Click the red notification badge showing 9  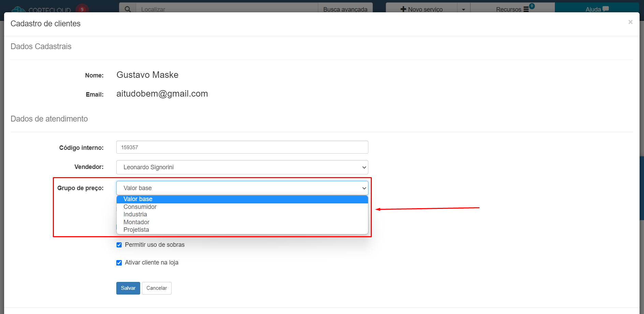[82, 9]
